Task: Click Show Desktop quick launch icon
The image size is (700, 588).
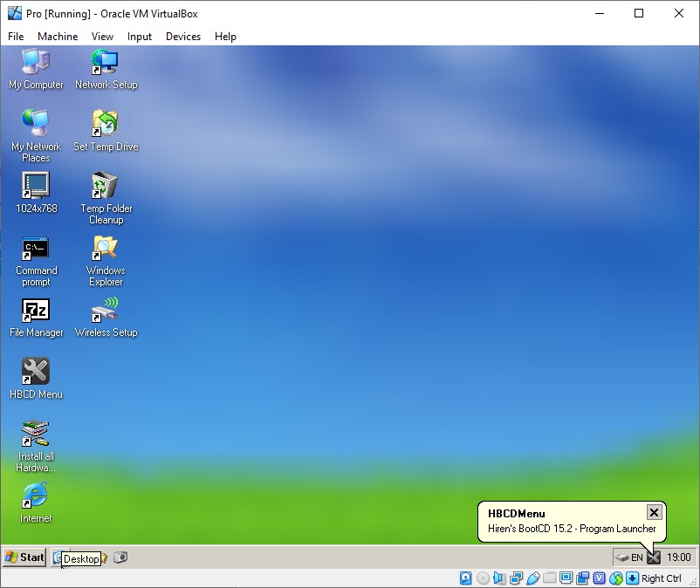Action: (58, 557)
